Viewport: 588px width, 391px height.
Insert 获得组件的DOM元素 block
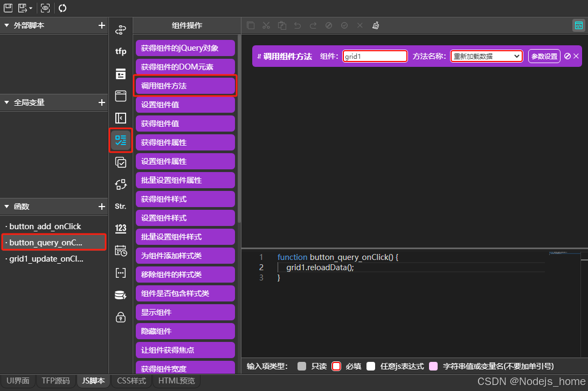click(x=185, y=67)
